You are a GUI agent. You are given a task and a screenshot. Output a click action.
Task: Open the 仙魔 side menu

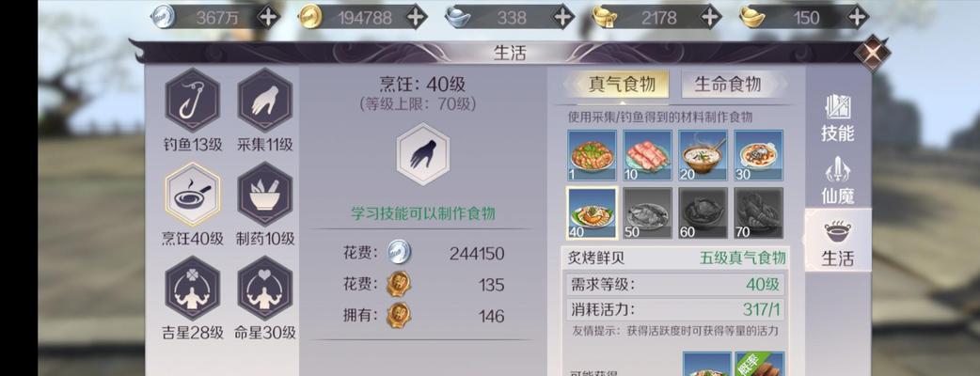pyautogui.click(x=837, y=180)
